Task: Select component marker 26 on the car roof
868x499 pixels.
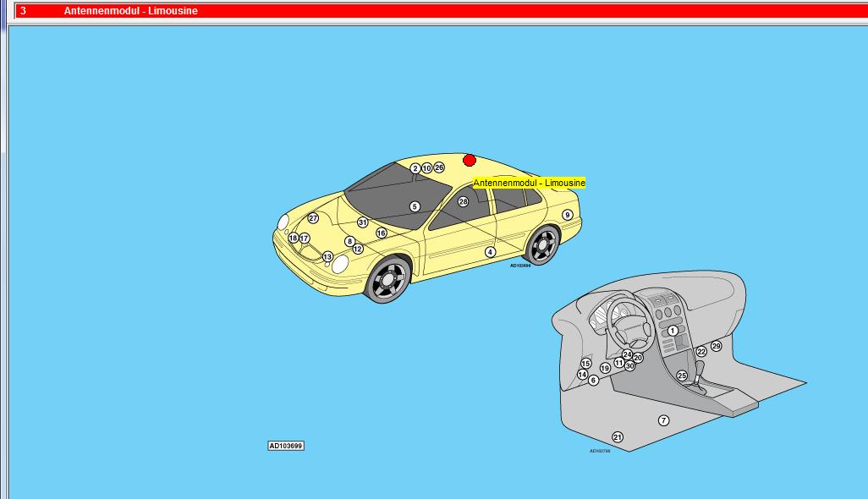Action: [x=439, y=167]
